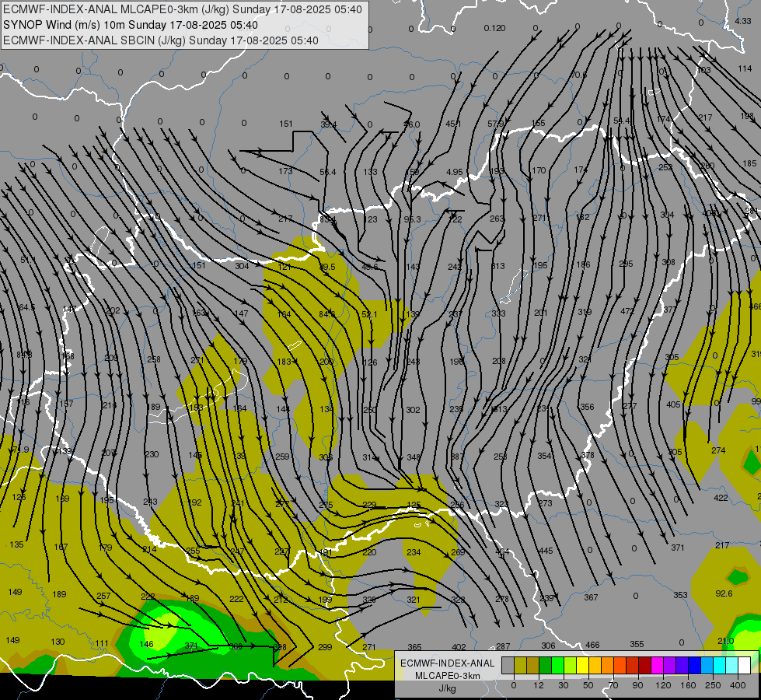The image size is (761, 700).
Task: Click the pure blue legend swatch
Action: click(x=694, y=666)
